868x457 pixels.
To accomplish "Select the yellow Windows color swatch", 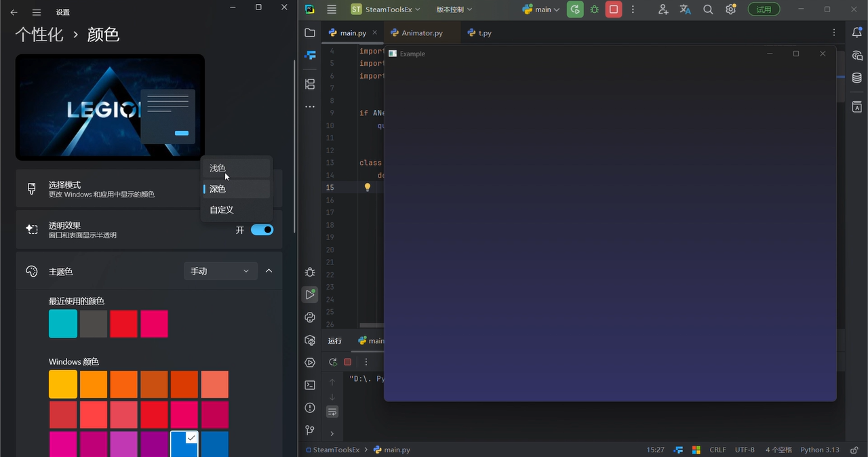I will coord(63,384).
